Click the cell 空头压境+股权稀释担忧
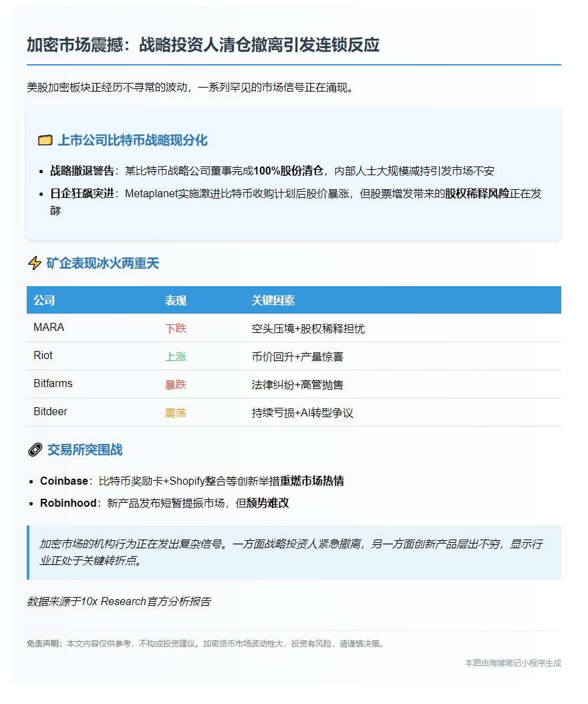 coord(308,329)
